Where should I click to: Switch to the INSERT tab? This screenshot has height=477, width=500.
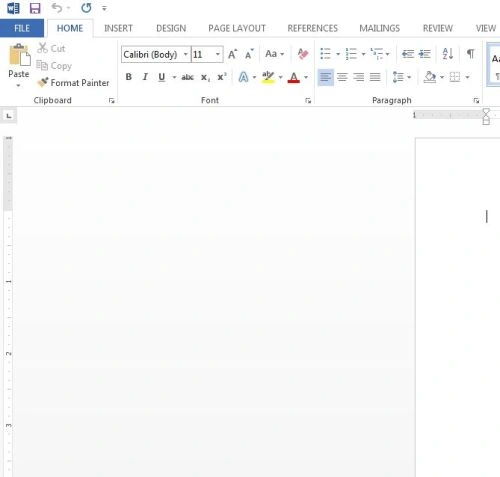tap(118, 28)
